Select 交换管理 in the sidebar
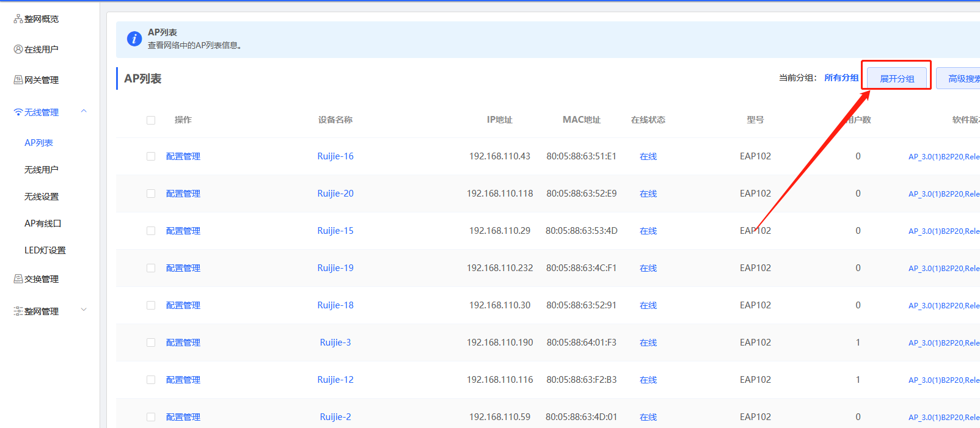 pyautogui.click(x=42, y=279)
